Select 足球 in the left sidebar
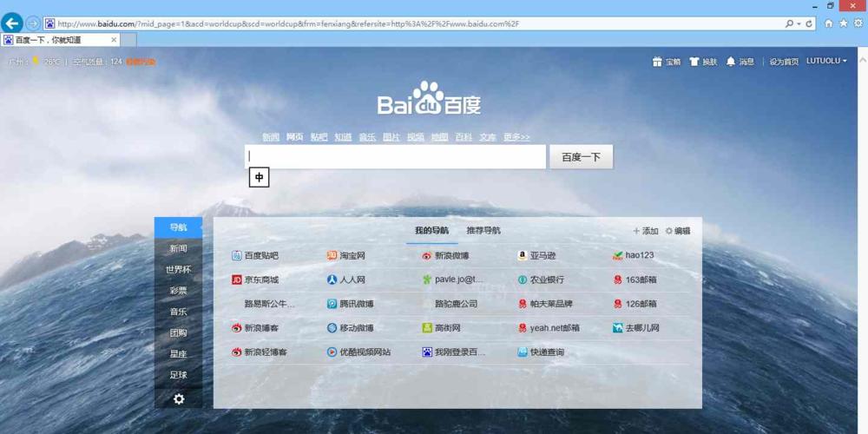 [x=178, y=375]
